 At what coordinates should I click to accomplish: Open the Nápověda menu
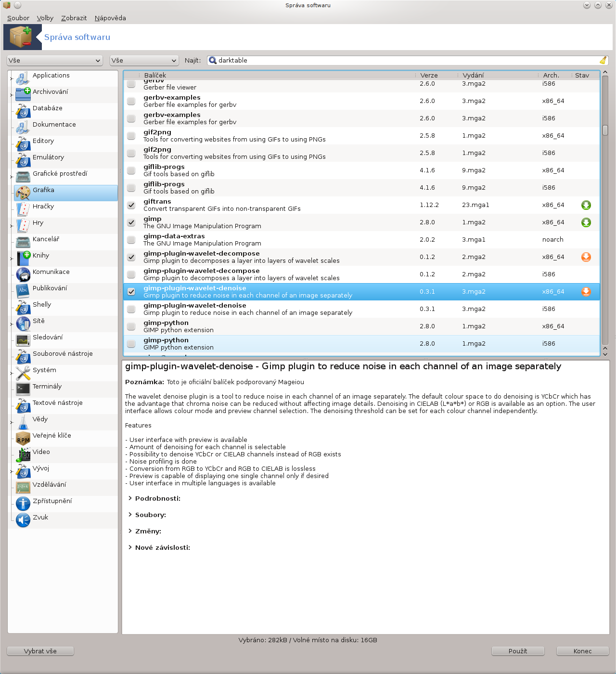tap(110, 18)
